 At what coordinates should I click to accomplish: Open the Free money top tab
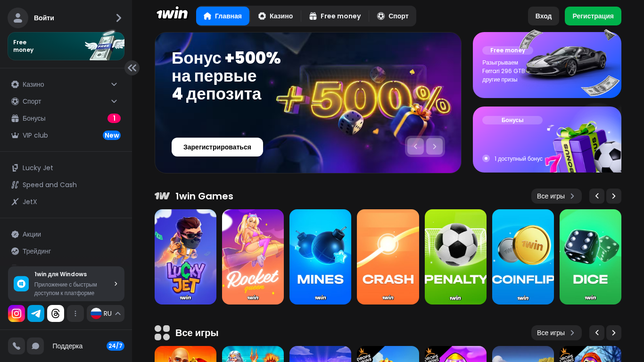335,16
